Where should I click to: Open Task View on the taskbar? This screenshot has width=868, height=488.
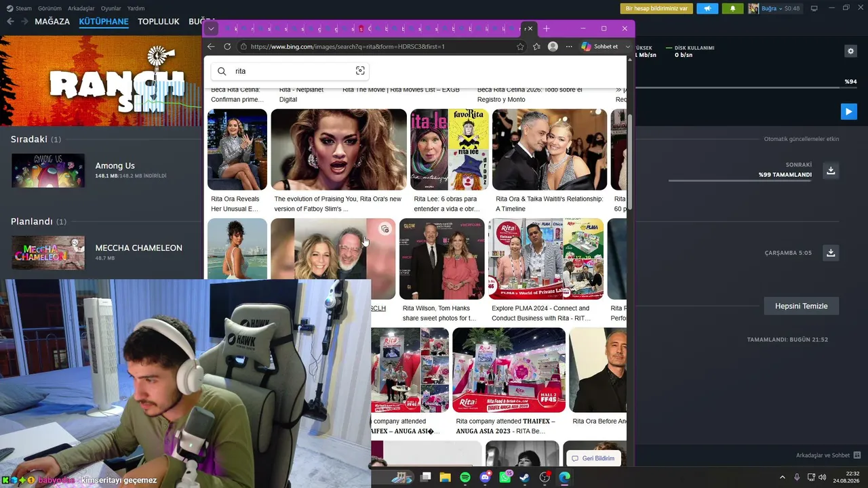[426, 477]
